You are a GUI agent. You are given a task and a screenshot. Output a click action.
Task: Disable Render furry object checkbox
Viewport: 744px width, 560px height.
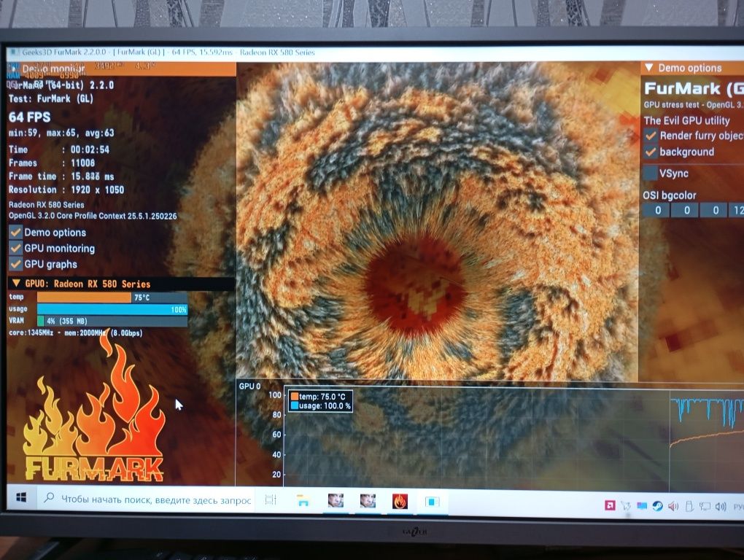pos(651,136)
